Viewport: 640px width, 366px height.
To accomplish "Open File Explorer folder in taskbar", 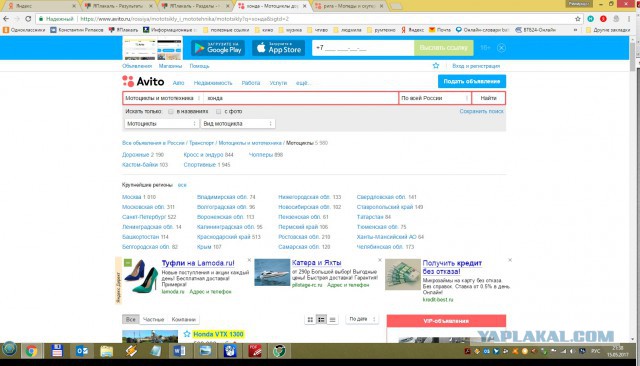I will click(107, 350).
